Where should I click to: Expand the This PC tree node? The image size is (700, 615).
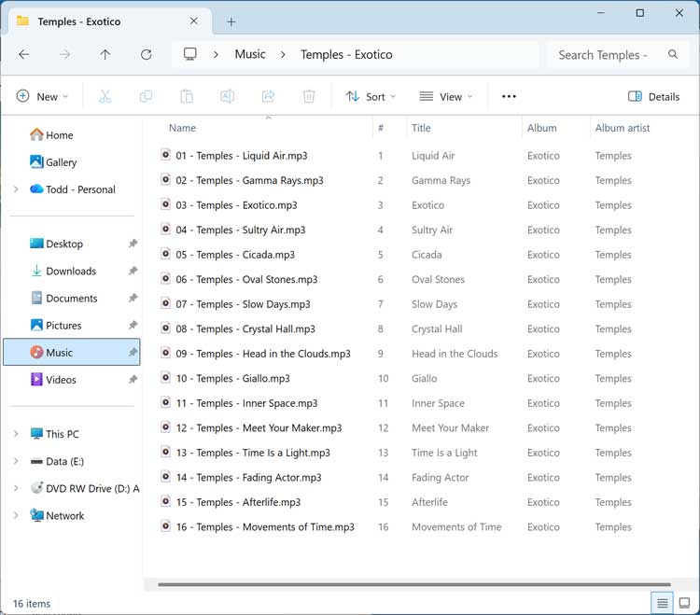click(16, 434)
